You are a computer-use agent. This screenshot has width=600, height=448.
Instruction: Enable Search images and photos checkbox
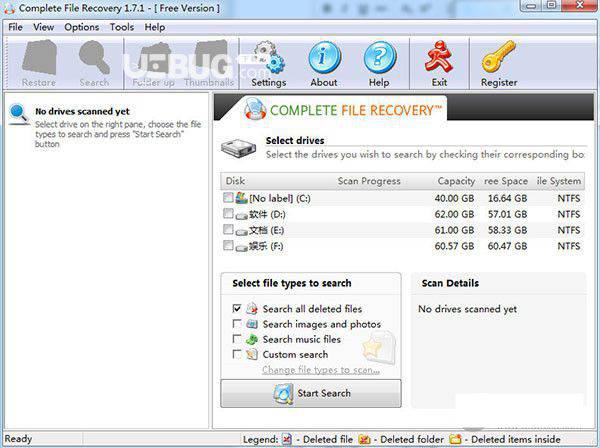point(237,324)
